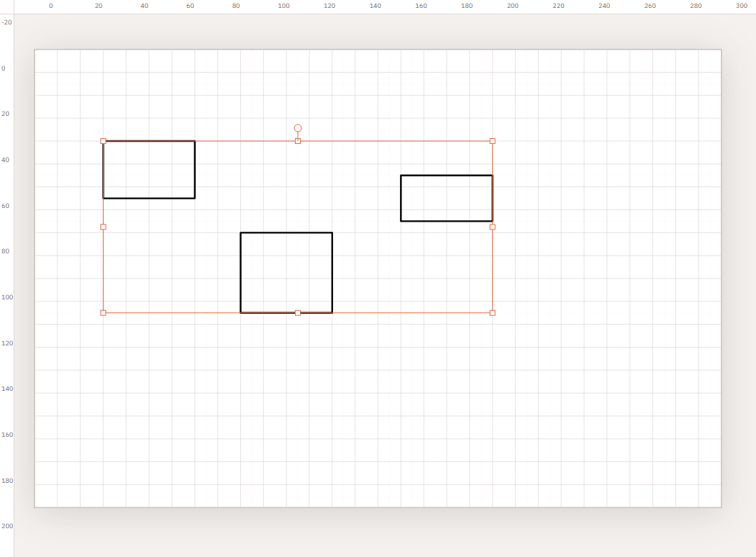
Task: Click the 300 mark on horizontal ruler
Action: coord(742,6)
